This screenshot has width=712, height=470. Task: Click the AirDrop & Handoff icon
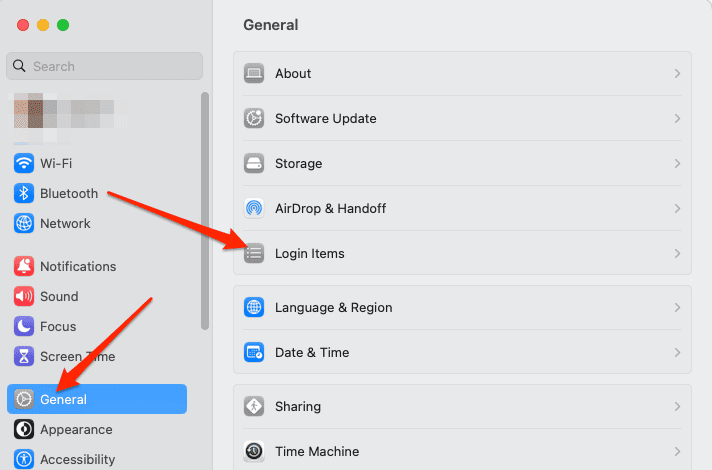[x=254, y=208]
